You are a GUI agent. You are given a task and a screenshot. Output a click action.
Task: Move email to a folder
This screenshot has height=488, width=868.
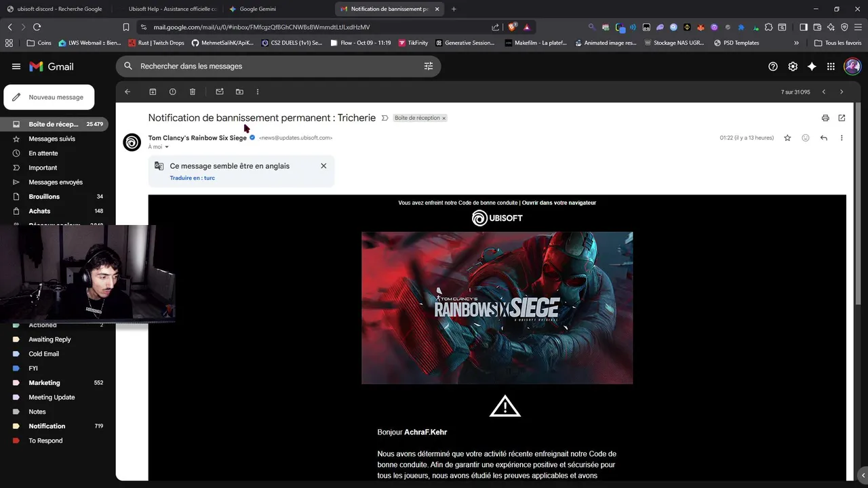pyautogui.click(x=239, y=91)
